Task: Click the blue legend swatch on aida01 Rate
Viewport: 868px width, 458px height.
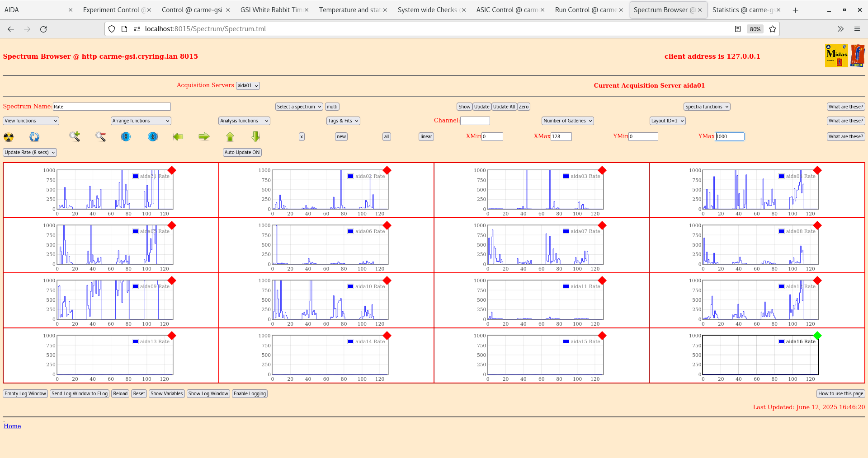Action: point(135,176)
